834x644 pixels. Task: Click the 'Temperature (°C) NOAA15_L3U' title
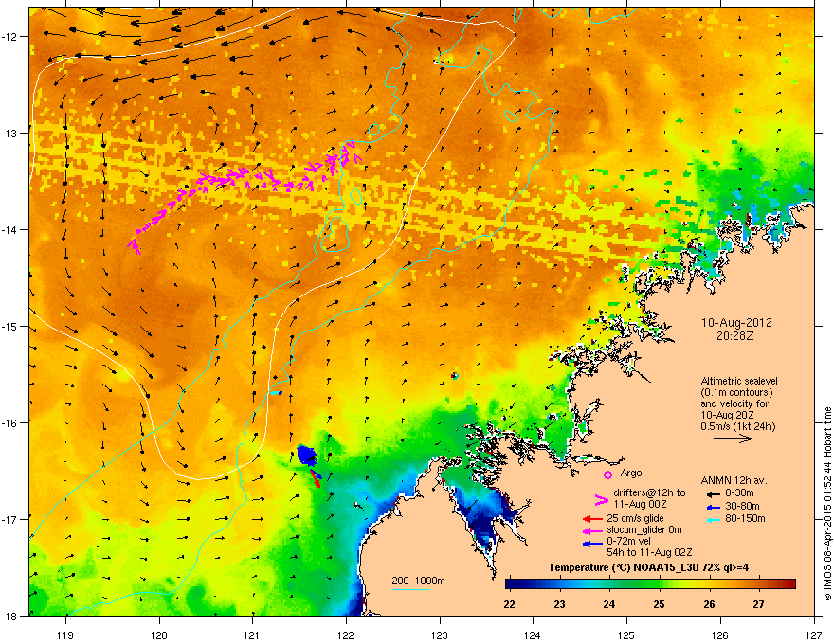click(x=623, y=567)
